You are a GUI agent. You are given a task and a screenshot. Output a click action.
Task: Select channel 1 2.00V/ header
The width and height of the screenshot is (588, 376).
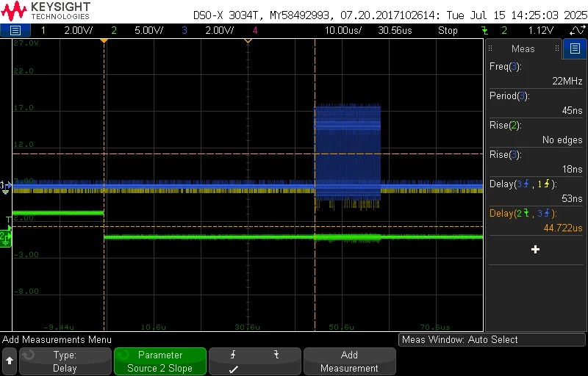tap(68, 30)
